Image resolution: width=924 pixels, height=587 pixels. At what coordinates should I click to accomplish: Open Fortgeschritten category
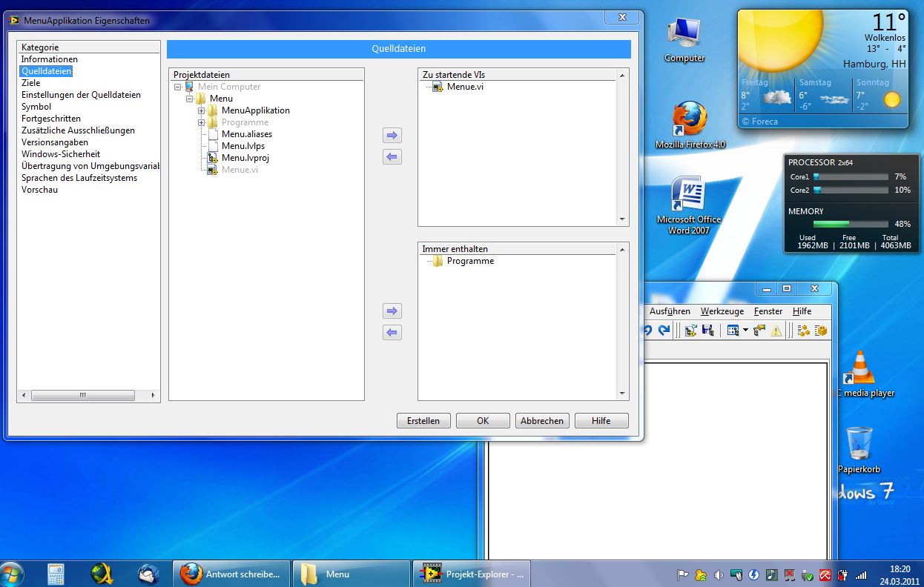[51, 119]
